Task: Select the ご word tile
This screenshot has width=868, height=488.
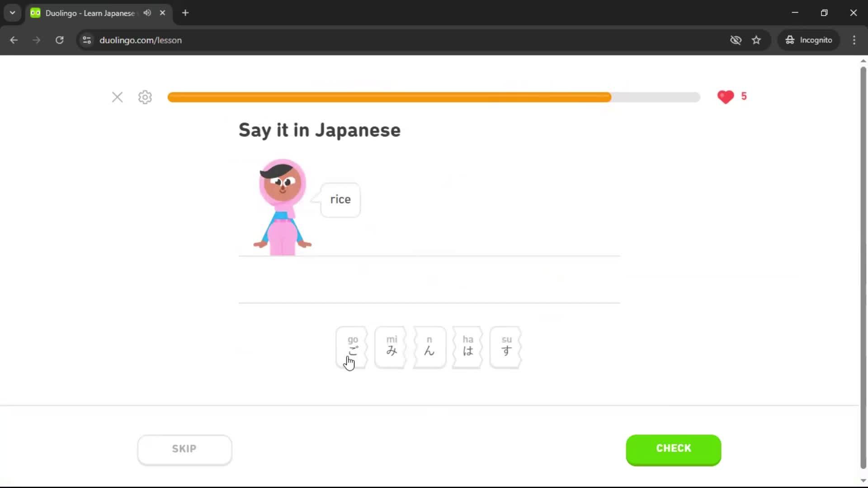Action: coord(352,347)
